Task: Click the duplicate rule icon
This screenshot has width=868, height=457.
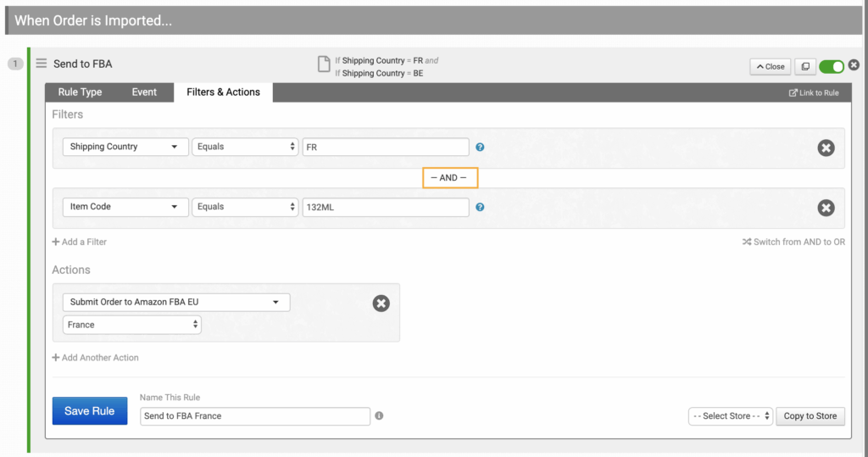Action: point(805,66)
